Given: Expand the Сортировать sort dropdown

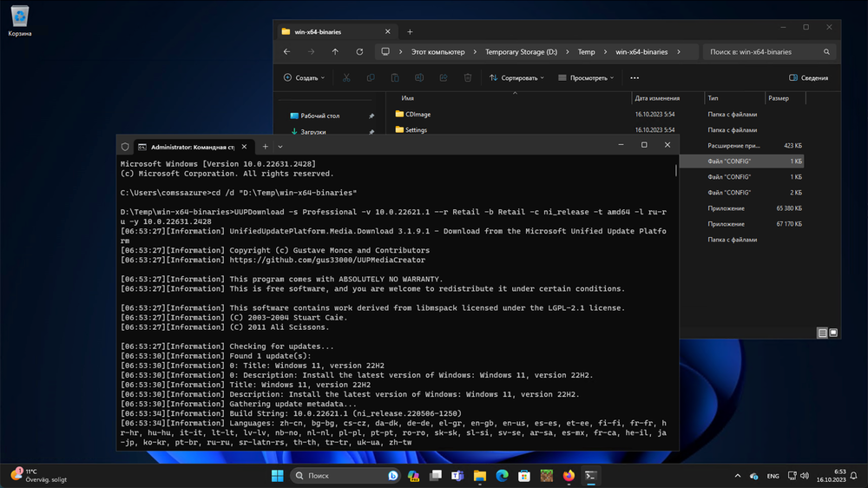Looking at the screenshot, I should [516, 78].
